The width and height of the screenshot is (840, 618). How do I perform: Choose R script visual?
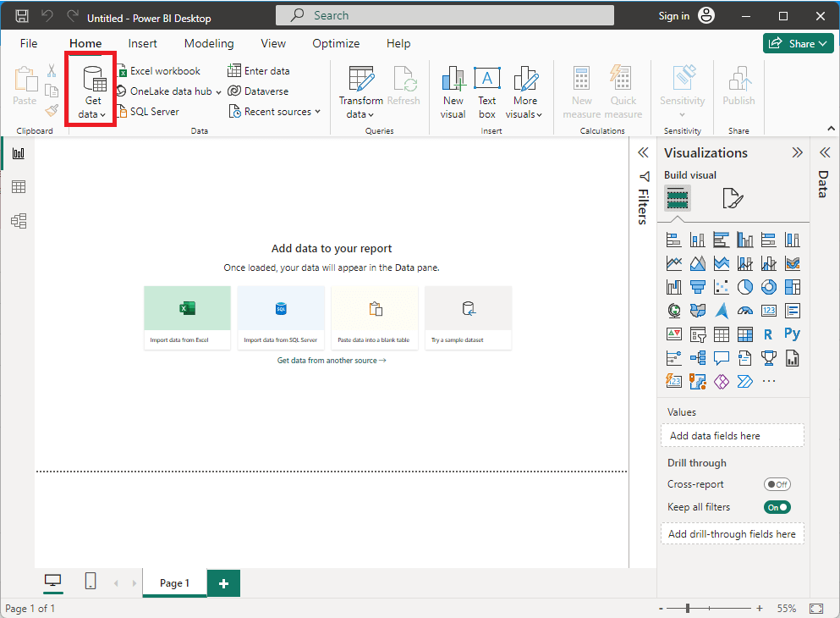coord(768,334)
